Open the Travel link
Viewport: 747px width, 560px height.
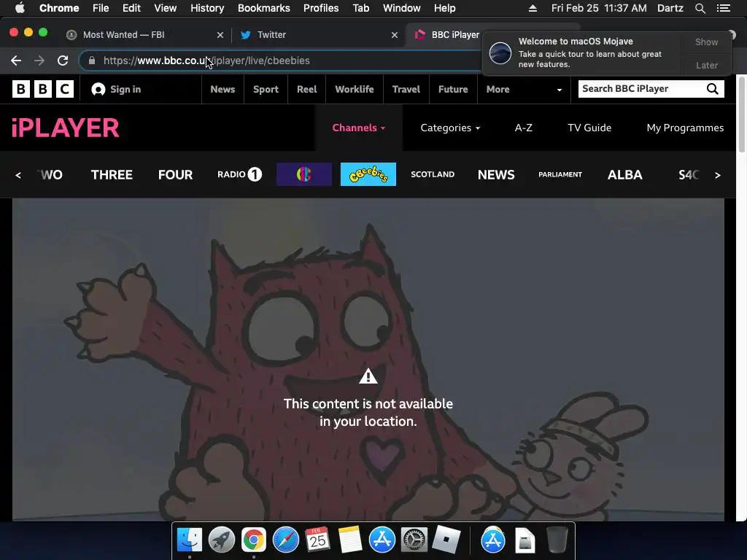(x=406, y=89)
